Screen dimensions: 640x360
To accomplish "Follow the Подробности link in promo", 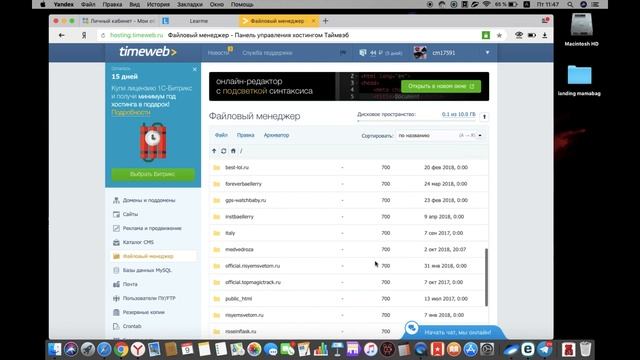I will tap(131, 112).
